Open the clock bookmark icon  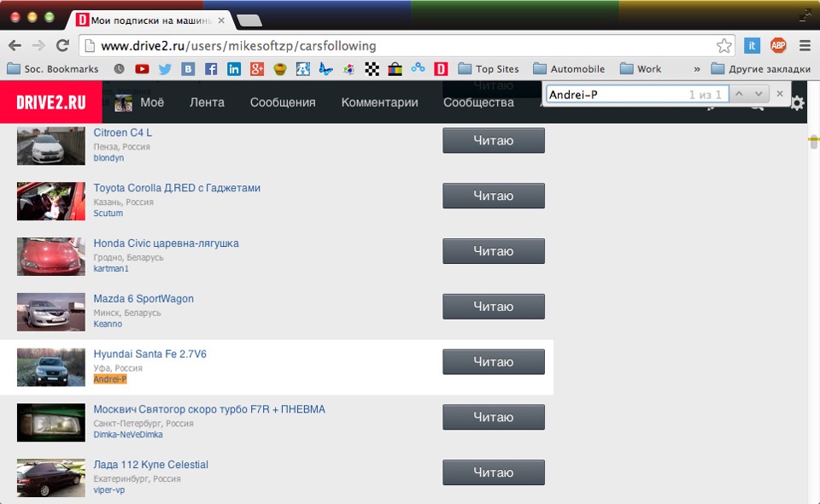[120, 69]
